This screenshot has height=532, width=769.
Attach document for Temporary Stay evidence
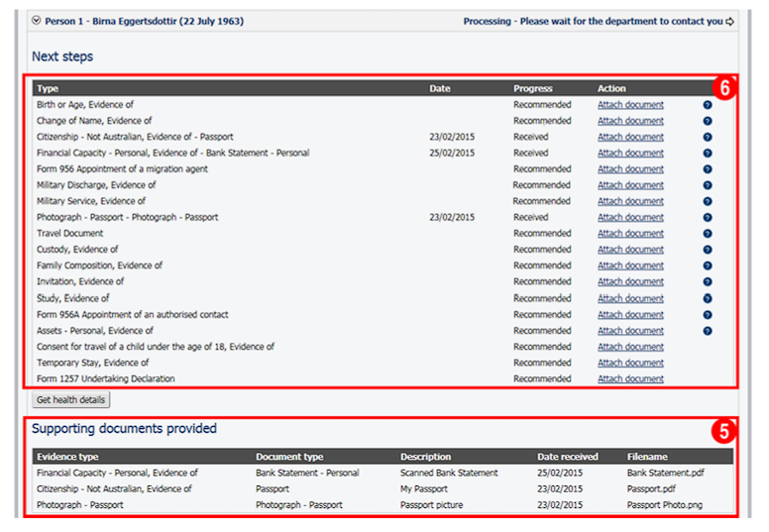coord(630,363)
